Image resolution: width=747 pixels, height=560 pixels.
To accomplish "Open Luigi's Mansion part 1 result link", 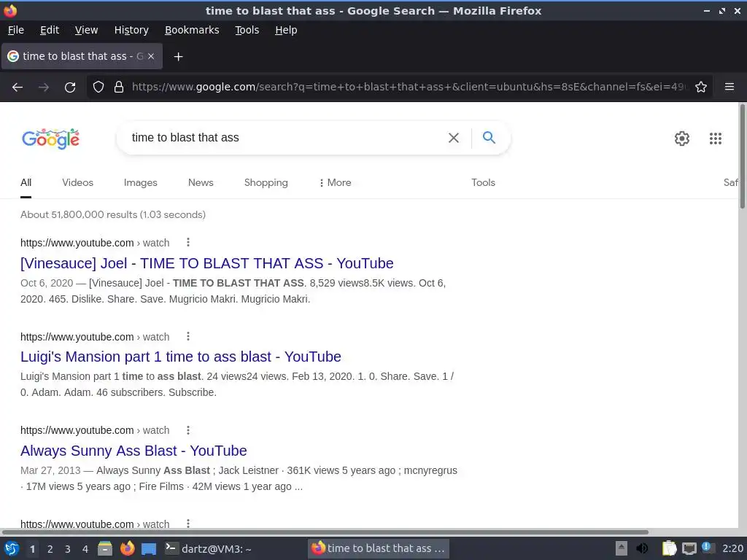I will (x=181, y=357).
